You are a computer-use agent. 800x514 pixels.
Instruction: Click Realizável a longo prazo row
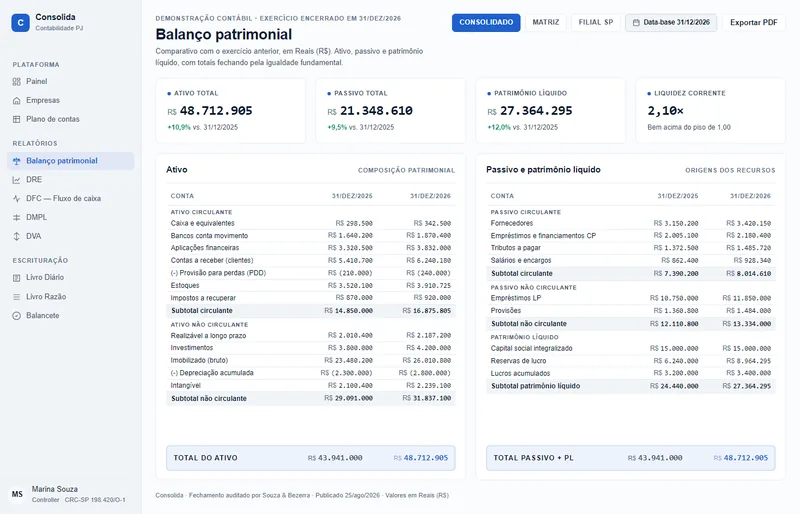pyautogui.click(x=311, y=336)
